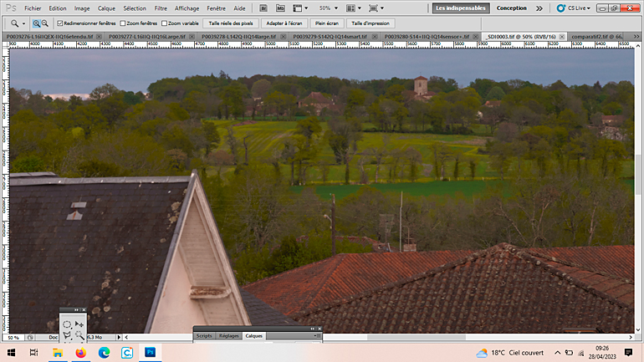The height and width of the screenshot is (362, 644).
Task: Switch to the comparatif2.tif tab
Action: (x=596, y=37)
